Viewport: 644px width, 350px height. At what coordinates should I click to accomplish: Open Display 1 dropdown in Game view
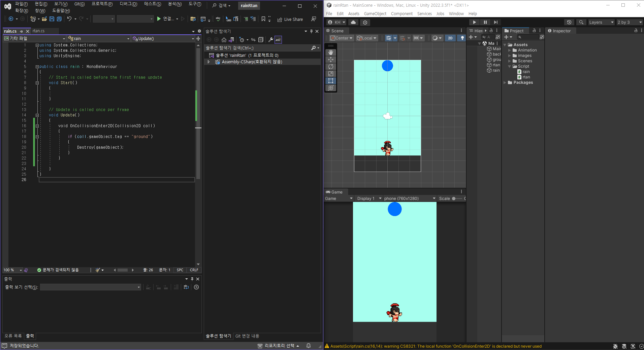(x=369, y=199)
